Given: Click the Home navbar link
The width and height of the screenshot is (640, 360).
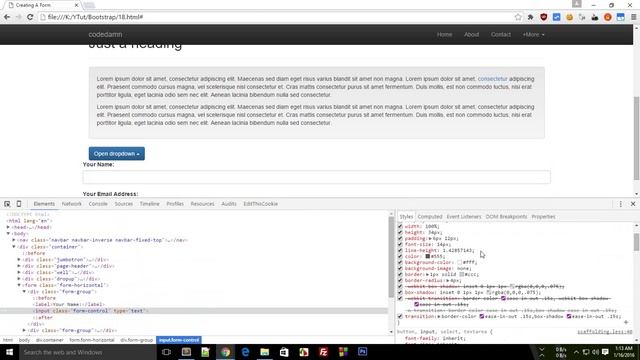Looking at the screenshot, I should pyautogui.click(x=444, y=35).
